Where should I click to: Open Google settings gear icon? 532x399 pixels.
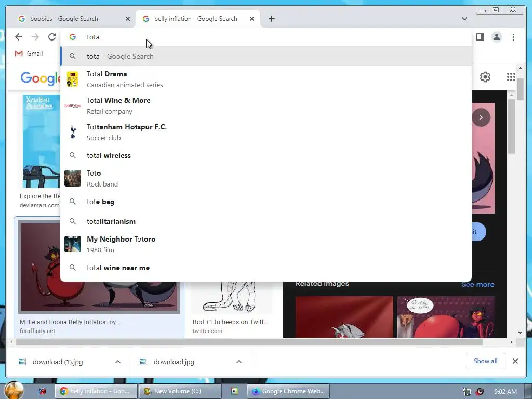click(485, 77)
